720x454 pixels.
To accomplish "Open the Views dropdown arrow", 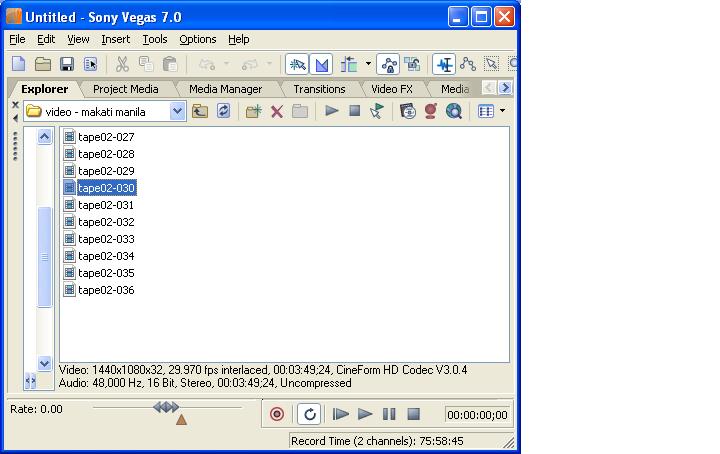I will coord(502,111).
